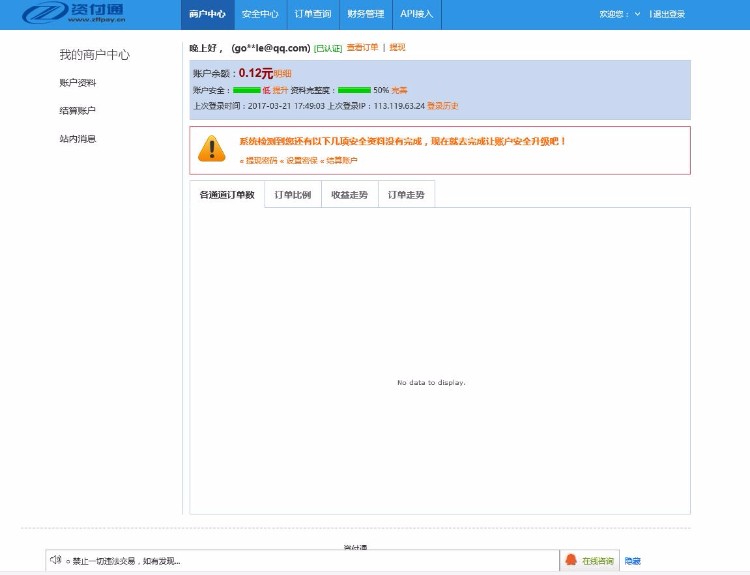Click the 隐藏 link in the bottom bar

click(632, 561)
